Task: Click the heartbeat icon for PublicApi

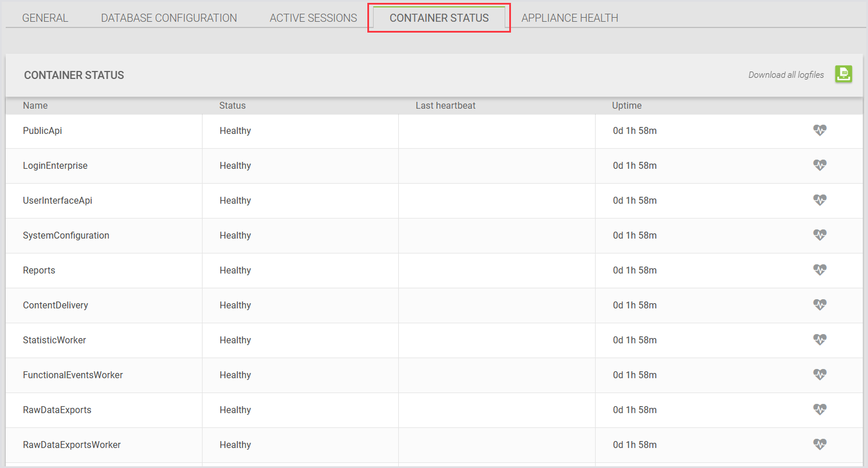Action: point(820,130)
